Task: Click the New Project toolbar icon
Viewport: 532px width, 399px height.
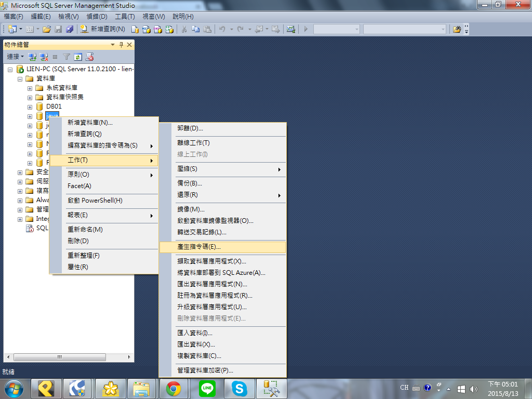Action: 12,29
